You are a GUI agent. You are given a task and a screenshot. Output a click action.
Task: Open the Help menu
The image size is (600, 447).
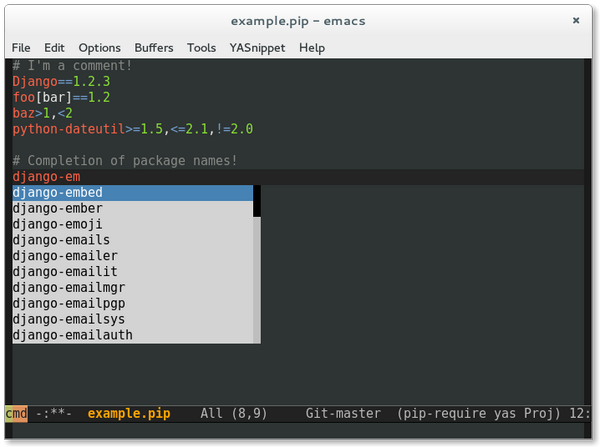point(312,47)
